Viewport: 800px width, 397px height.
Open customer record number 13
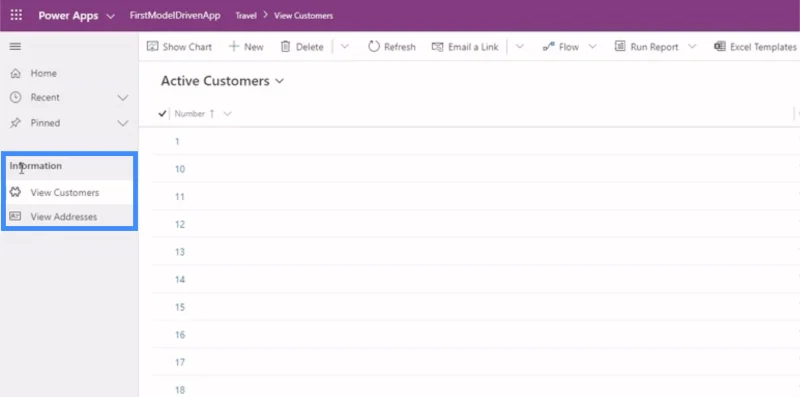tap(180, 252)
